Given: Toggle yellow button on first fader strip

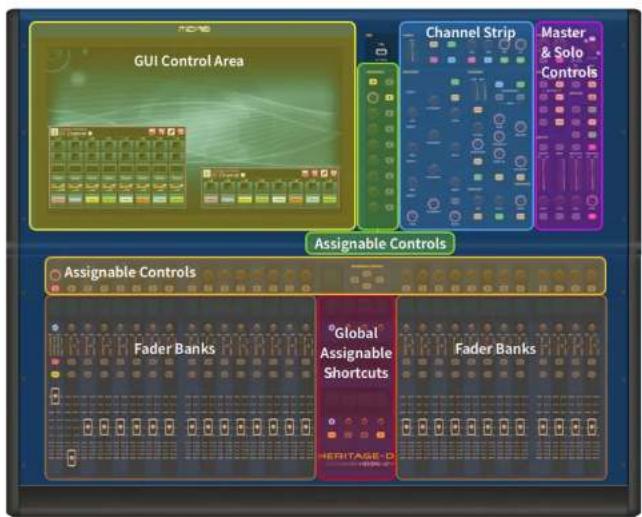Looking at the screenshot, I should pyautogui.click(x=55, y=375).
